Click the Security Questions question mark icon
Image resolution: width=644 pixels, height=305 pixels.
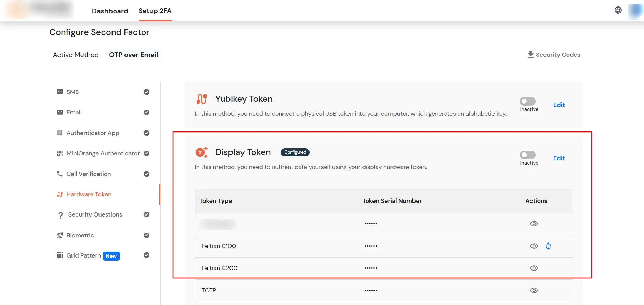point(61,215)
